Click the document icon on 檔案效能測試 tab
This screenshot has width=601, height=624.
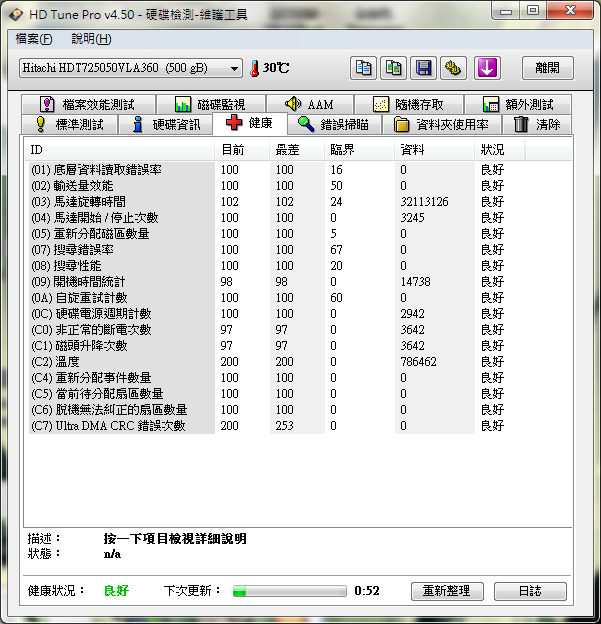[x=47, y=104]
